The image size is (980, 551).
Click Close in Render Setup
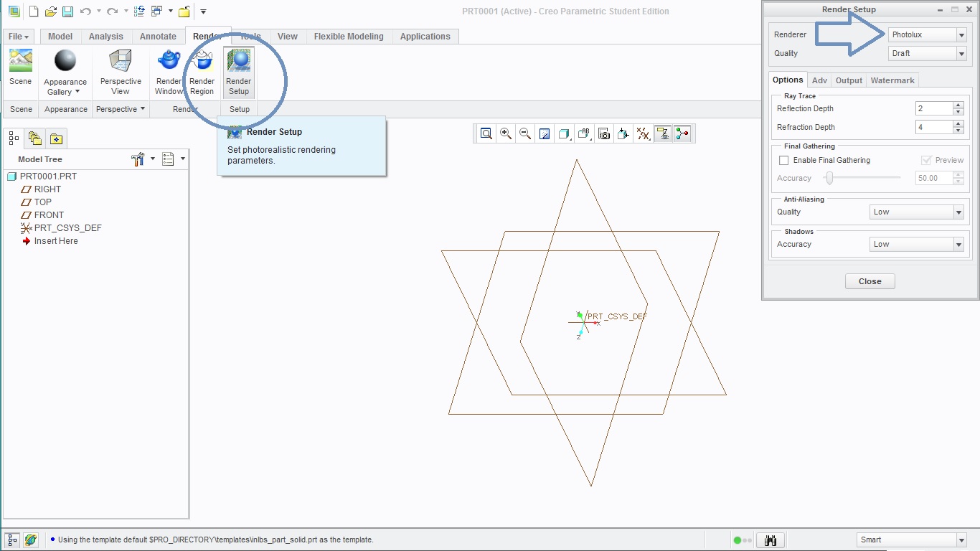pyautogui.click(x=870, y=281)
